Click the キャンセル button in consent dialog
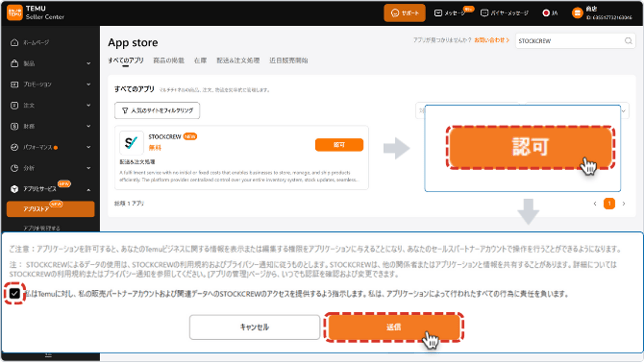The height and width of the screenshot is (363, 644). pos(254,327)
